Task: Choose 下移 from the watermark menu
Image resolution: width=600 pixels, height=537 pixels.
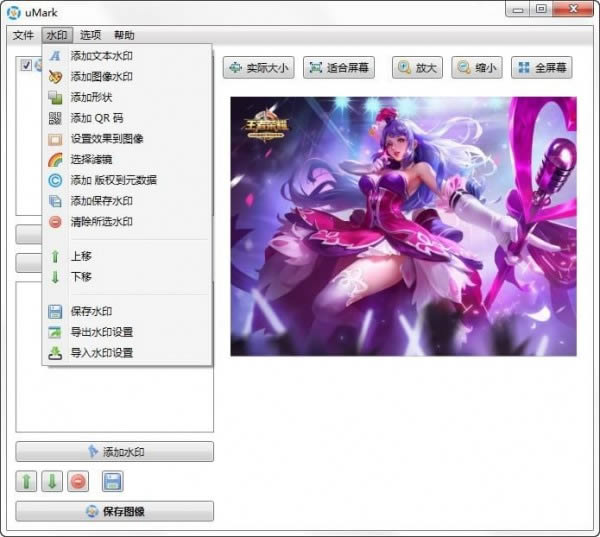Action: (127, 277)
